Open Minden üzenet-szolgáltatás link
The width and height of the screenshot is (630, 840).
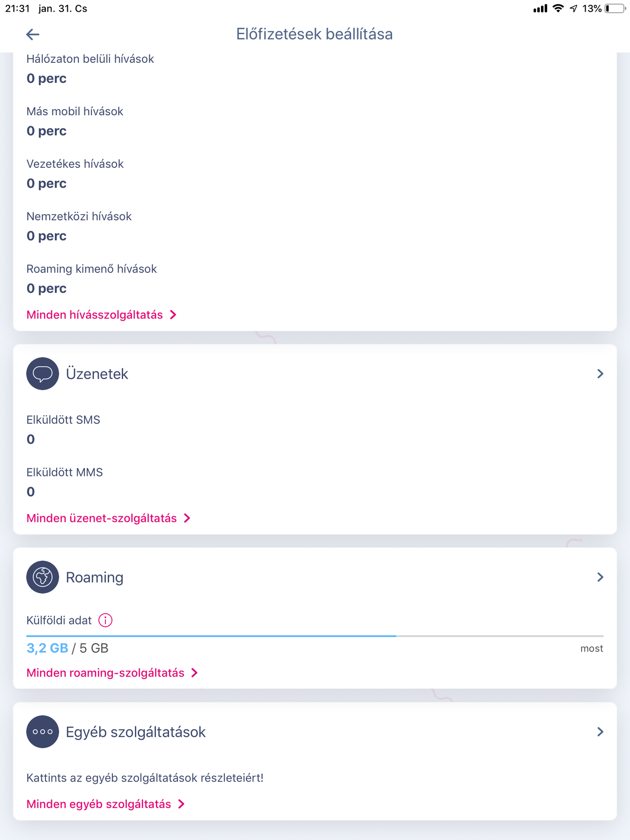click(108, 518)
